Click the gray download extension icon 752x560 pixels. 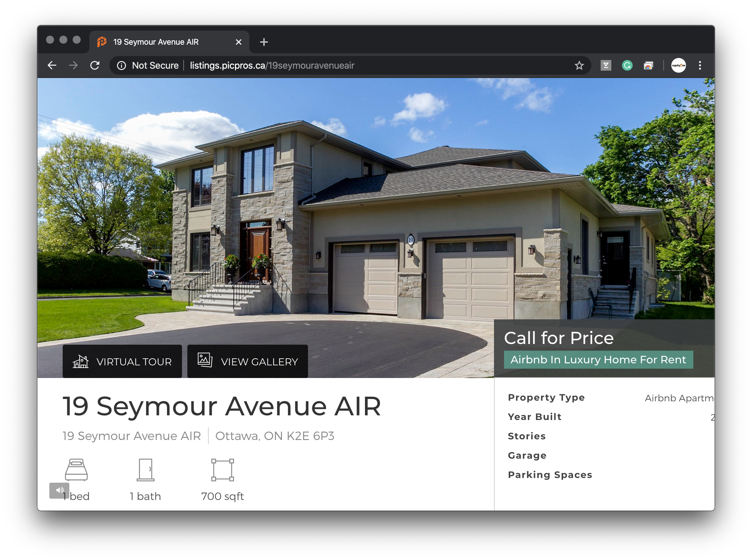tap(606, 65)
